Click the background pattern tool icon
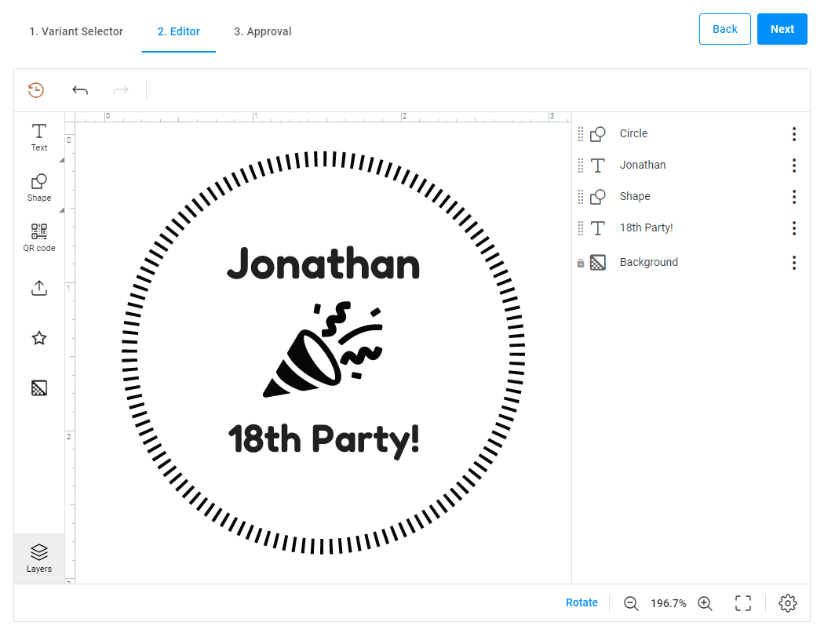The height and width of the screenshot is (644, 824). [38, 387]
